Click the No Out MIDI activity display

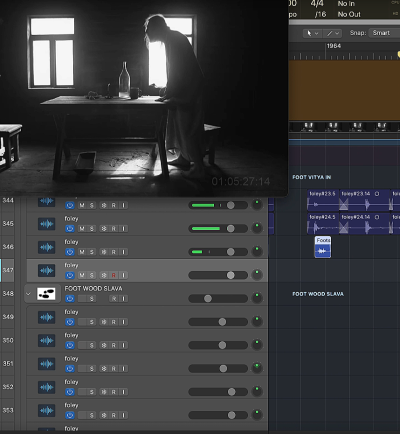tap(349, 14)
